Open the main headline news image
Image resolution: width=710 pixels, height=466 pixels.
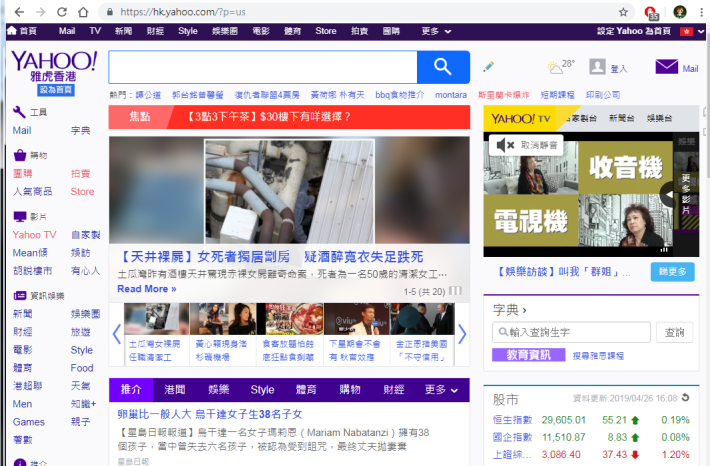click(289, 190)
